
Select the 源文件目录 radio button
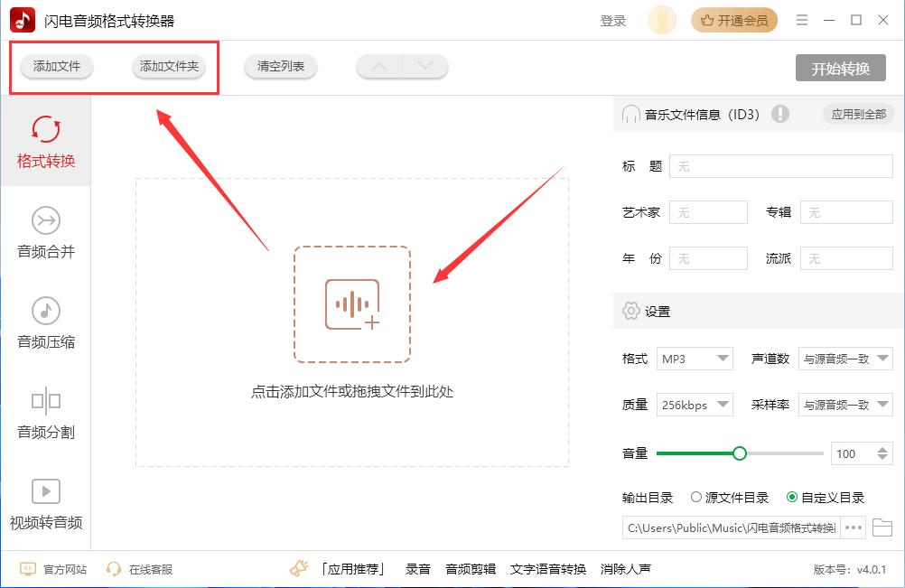(696, 496)
